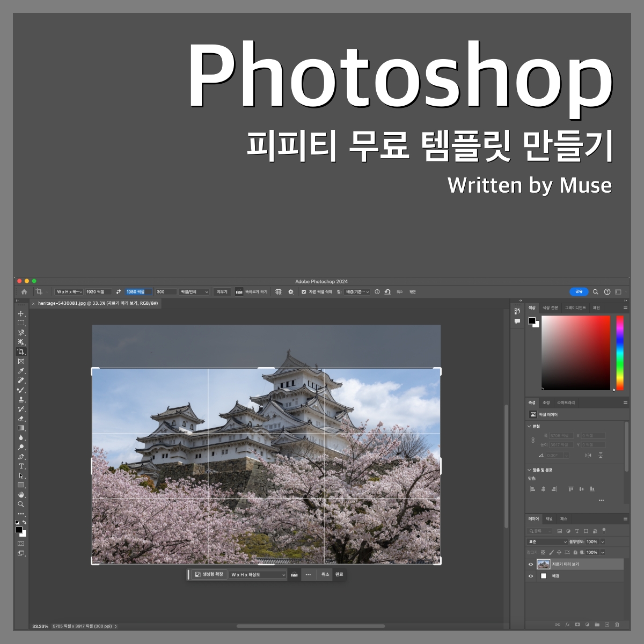
Task: Collapse the 변형 section
Action: 529,426
